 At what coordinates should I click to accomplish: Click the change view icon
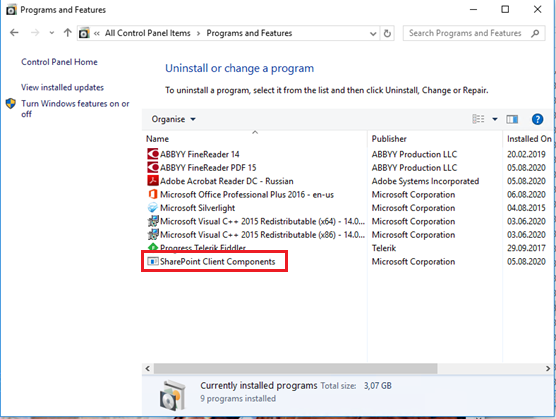point(478,119)
